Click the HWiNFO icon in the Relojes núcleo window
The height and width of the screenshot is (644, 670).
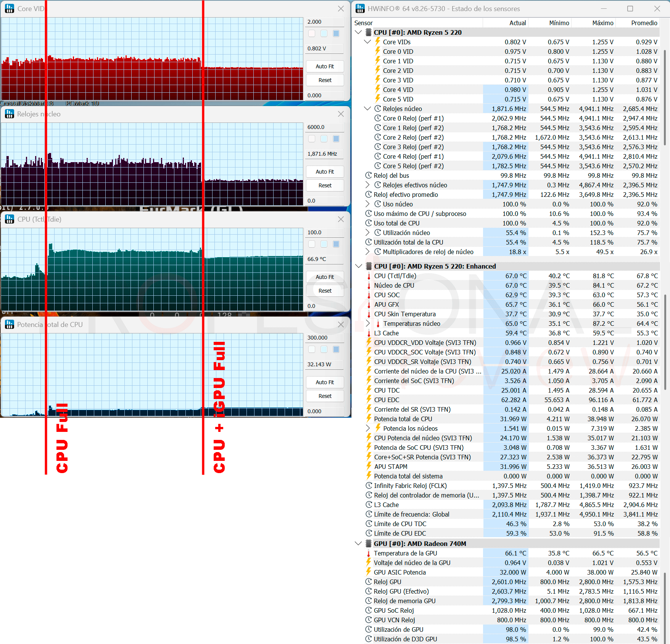10,114
